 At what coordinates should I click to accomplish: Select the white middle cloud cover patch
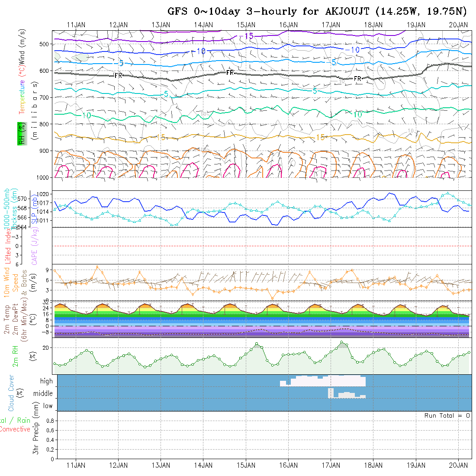(346, 394)
